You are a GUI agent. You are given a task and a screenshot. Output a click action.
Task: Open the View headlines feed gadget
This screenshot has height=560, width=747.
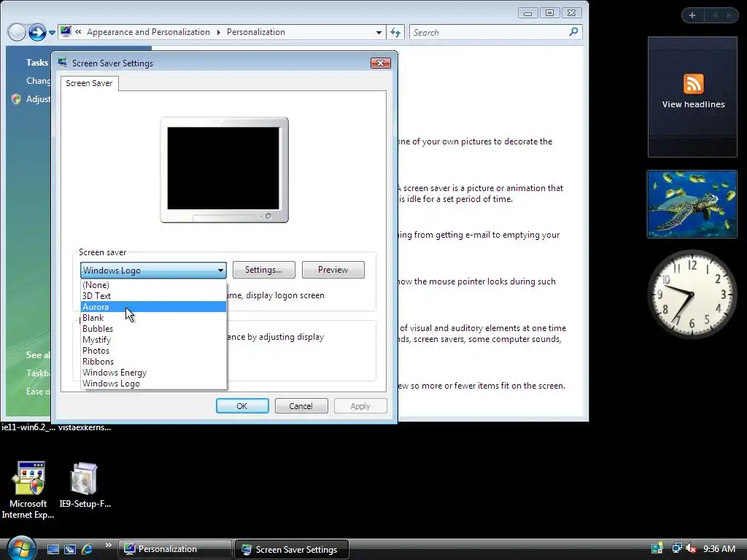click(x=693, y=97)
